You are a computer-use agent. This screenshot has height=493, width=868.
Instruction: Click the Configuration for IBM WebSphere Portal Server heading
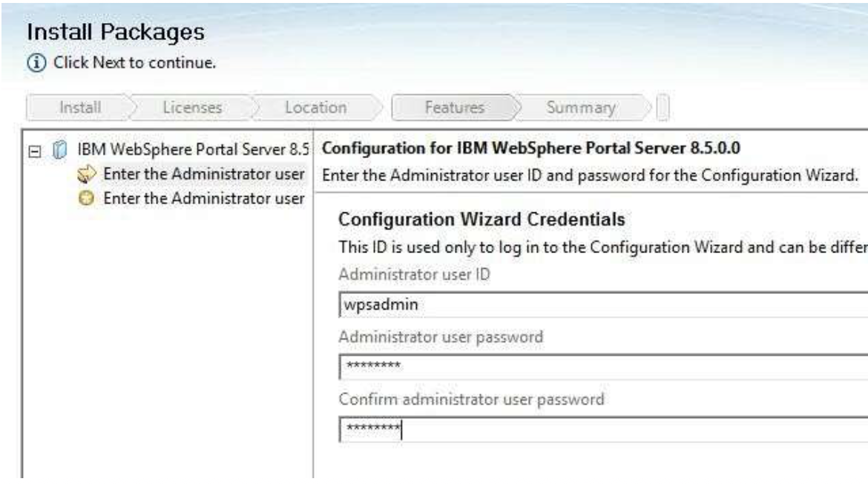click(x=531, y=148)
